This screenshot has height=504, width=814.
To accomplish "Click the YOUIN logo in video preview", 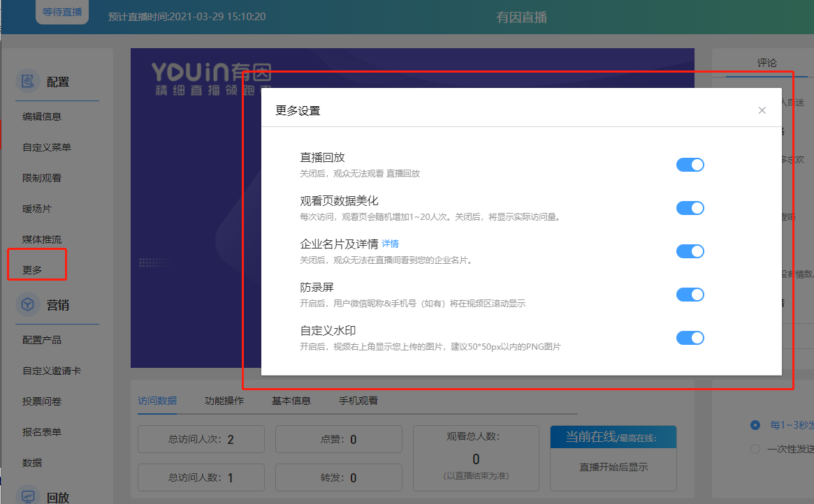I will [211, 80].
